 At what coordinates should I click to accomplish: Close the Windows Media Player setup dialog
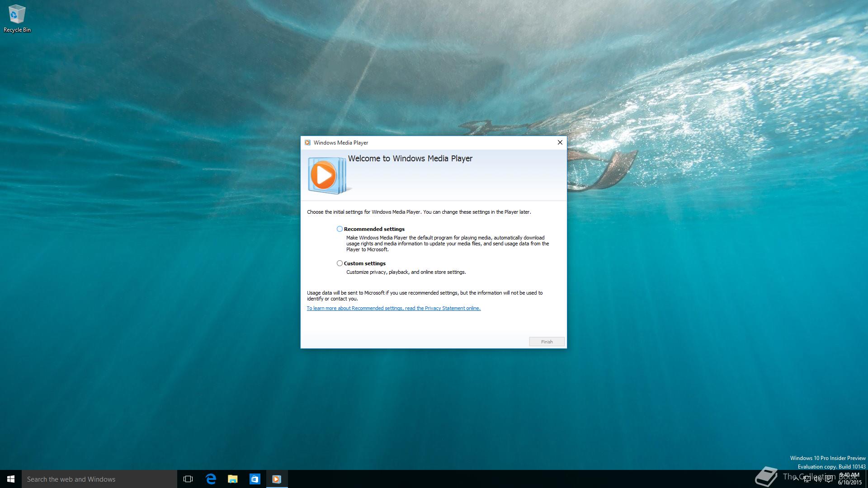pyautogui.click(x=560, y=142)
